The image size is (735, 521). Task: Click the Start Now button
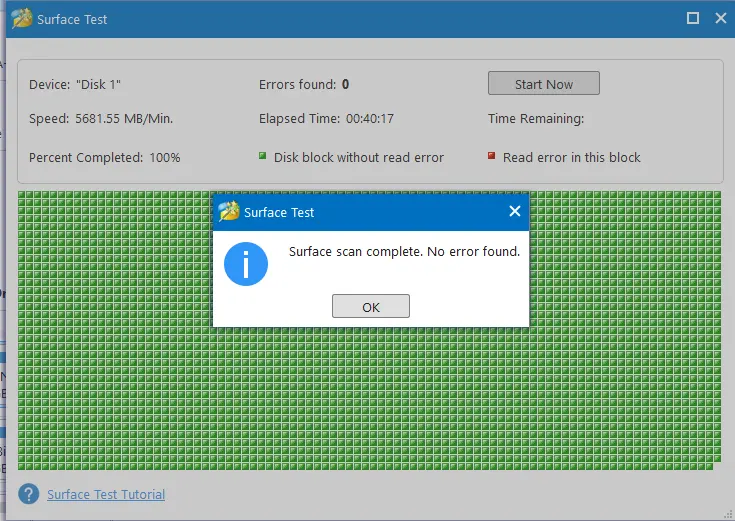pyautogui.click(x=544, y=83)
